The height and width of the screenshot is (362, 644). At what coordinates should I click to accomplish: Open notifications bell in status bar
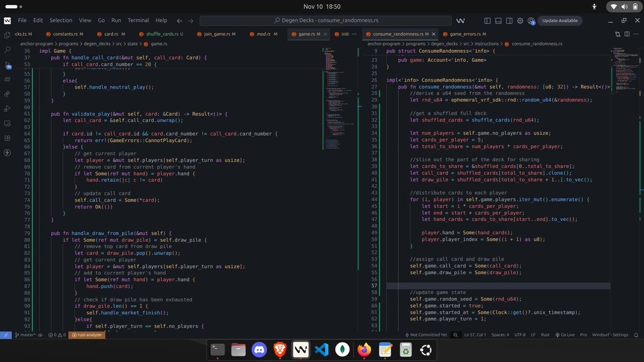[636, 335]
